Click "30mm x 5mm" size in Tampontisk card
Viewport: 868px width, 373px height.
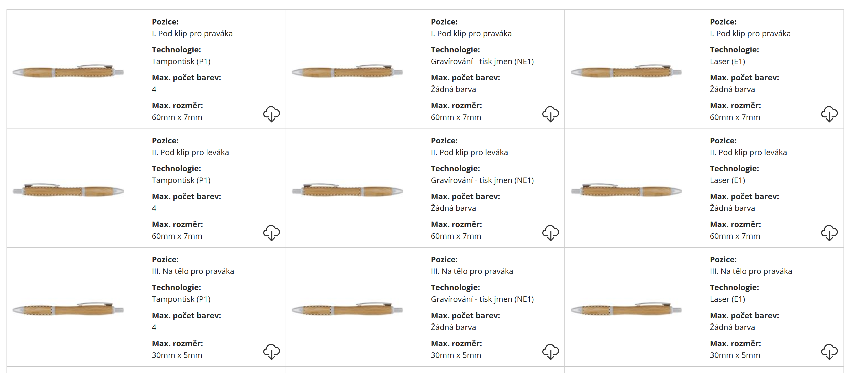(x=177, y=355)
